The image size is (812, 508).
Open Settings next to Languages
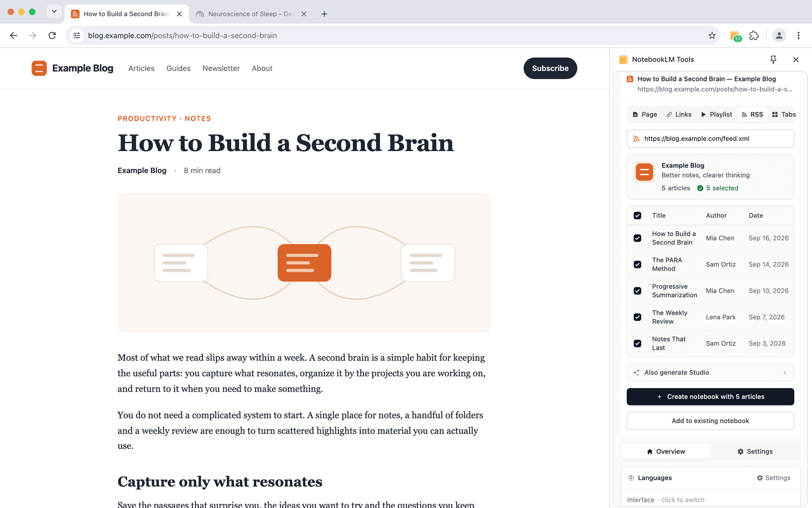[774, 478]
